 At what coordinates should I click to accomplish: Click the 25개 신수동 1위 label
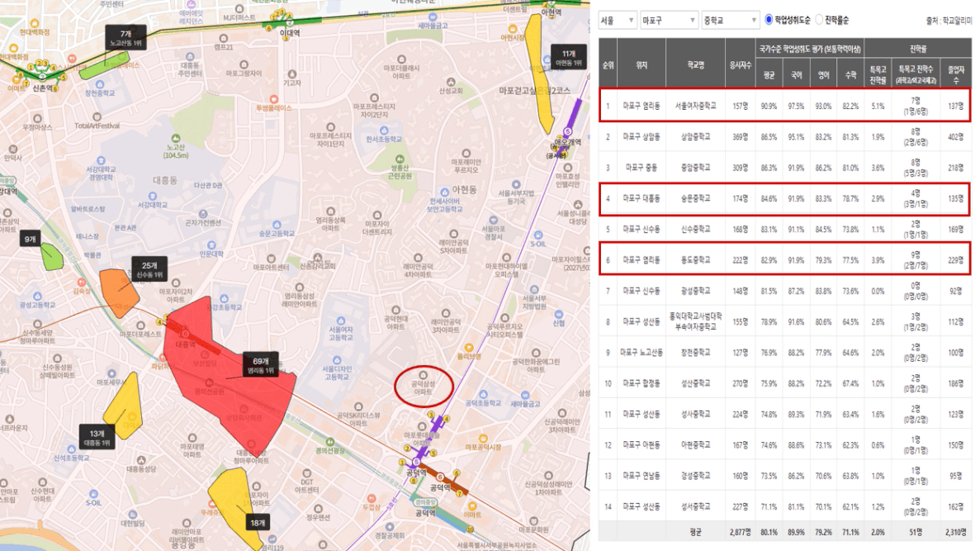point(149,269)
